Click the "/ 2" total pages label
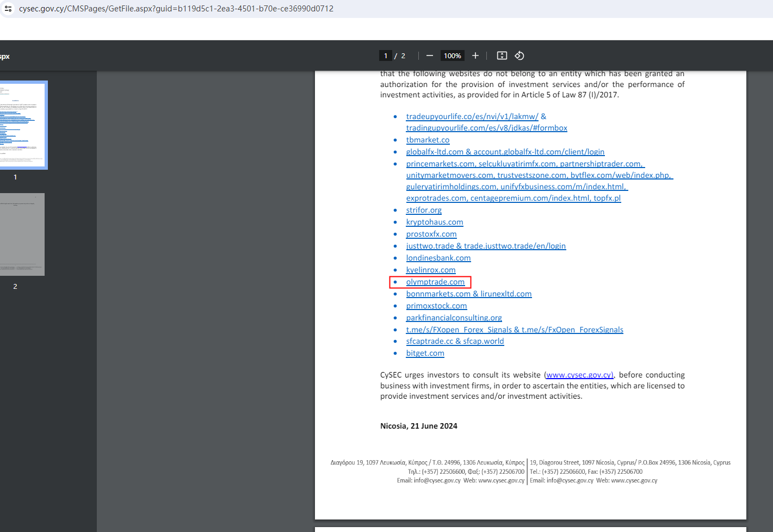Image resolution: width=773 pixels, height=532 pixels. (x=400, y=56)
